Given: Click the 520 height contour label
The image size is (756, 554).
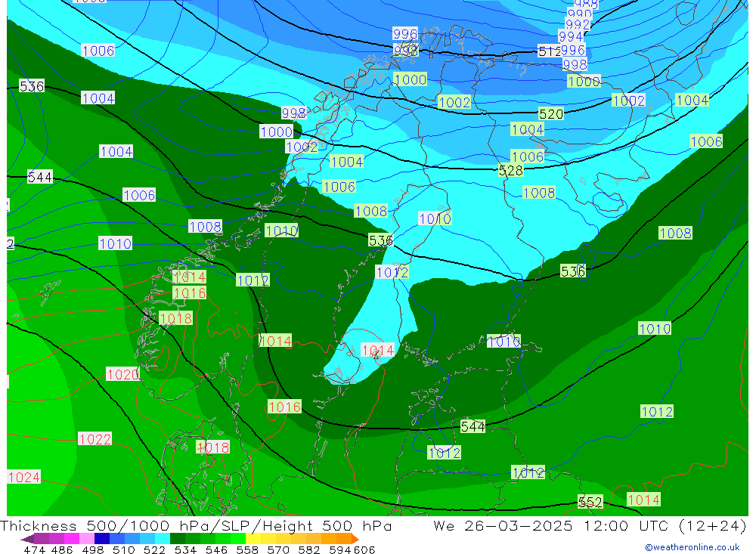Looking at the screenshot, I should point(551,114).
